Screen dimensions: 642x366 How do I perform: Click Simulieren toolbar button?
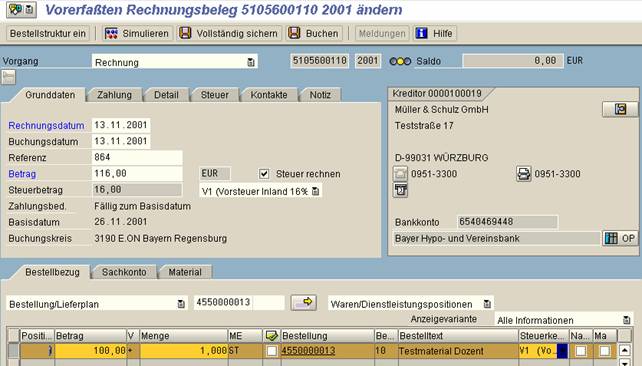click(137, 33)
